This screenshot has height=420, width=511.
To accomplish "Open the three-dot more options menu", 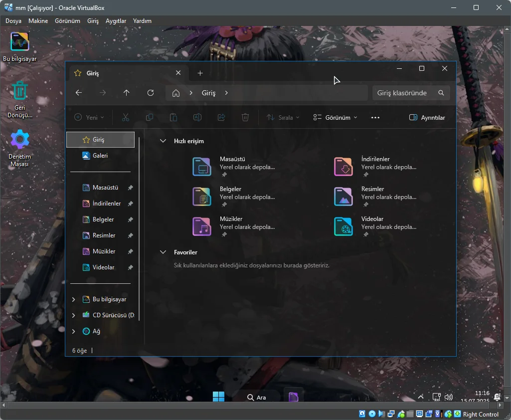I will 375,118.
